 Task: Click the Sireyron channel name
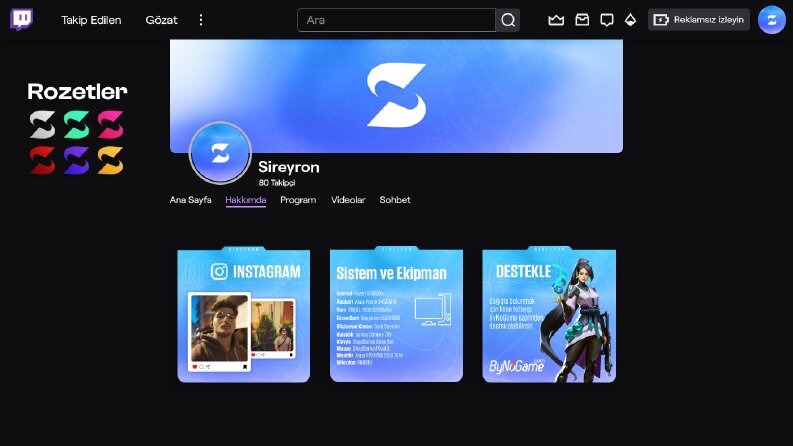289,167
